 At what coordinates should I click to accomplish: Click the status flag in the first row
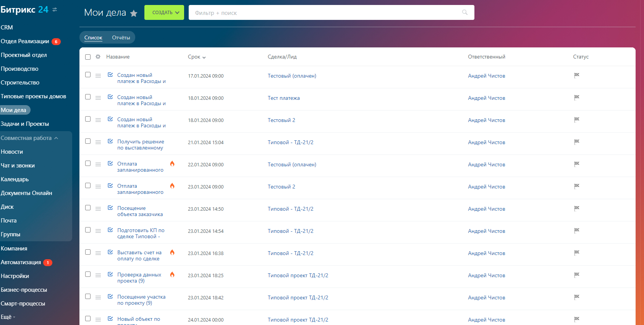coord(577,75)
